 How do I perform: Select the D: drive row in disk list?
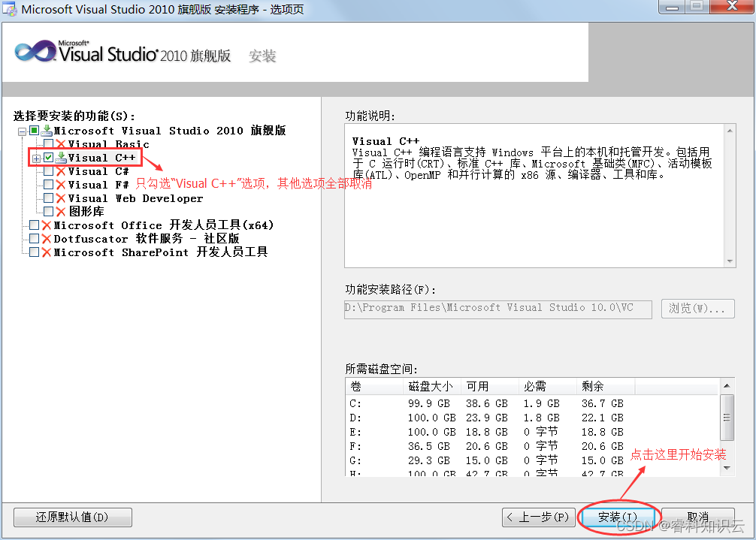(x=533, y=418)
